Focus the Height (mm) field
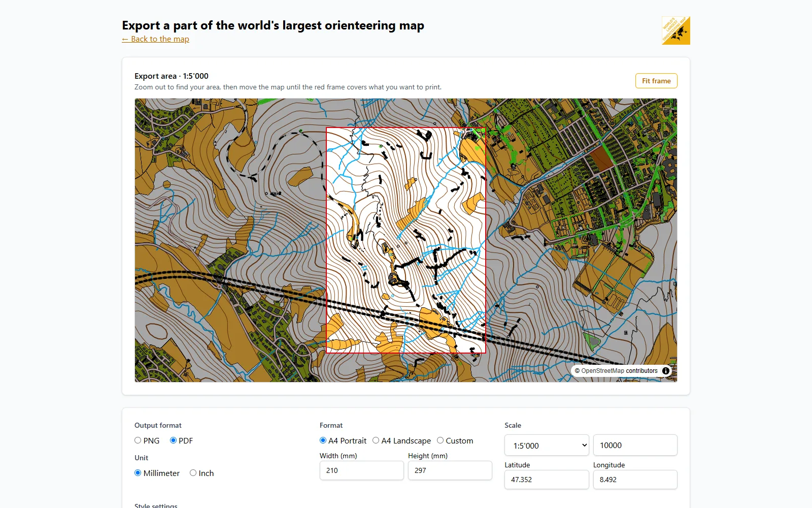812x508 pixels. point(450,470)
